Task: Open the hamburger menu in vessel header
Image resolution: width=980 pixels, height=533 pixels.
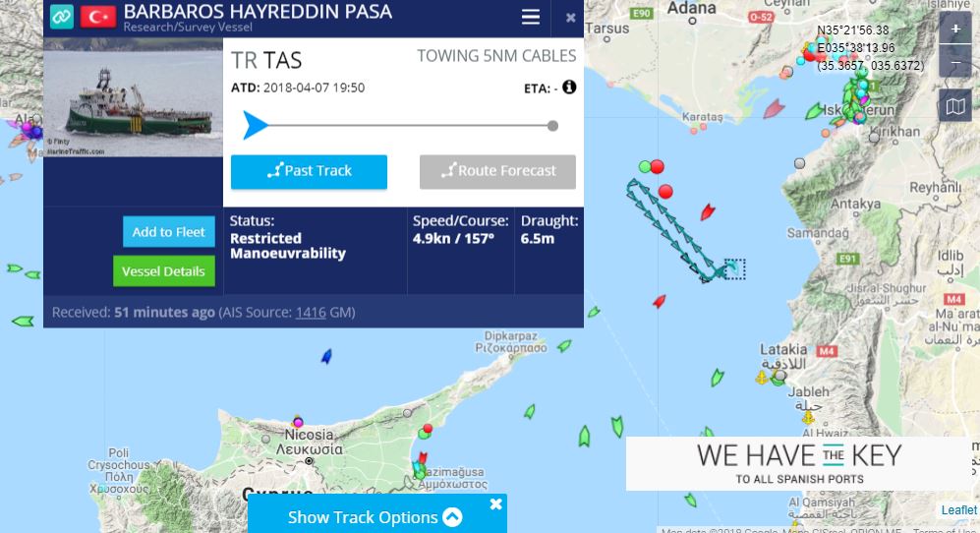Action: (531, 17)
